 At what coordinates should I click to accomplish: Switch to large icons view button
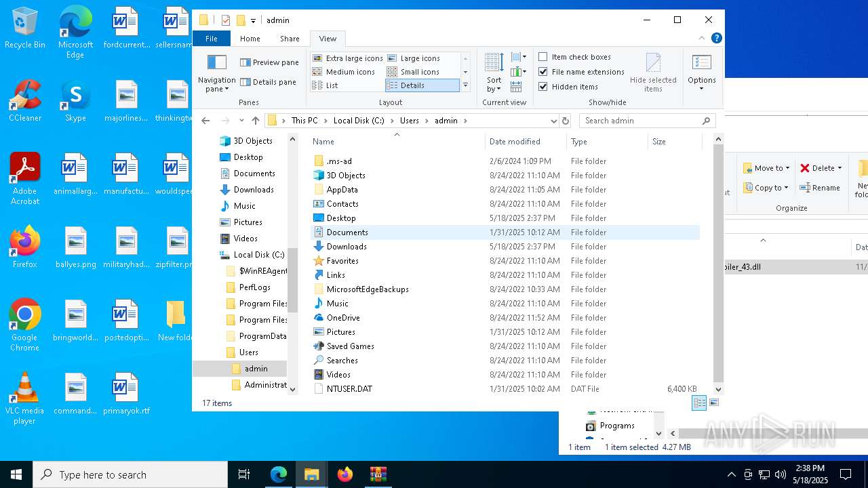click(x=713, y=403)
